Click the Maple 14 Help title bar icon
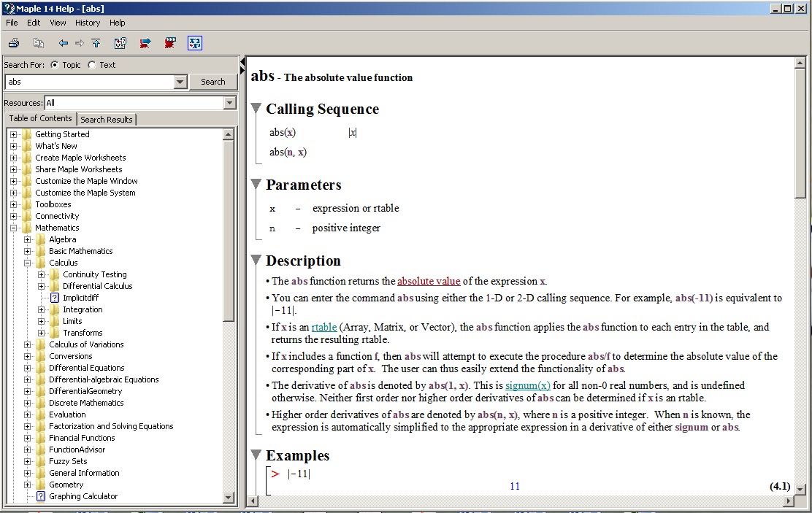 (x=9, y=8)
